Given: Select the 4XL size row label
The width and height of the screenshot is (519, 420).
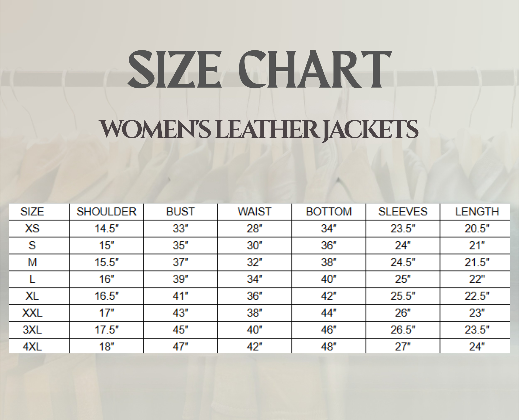Looking at the screenshot, I should click(x=32, y=347).
